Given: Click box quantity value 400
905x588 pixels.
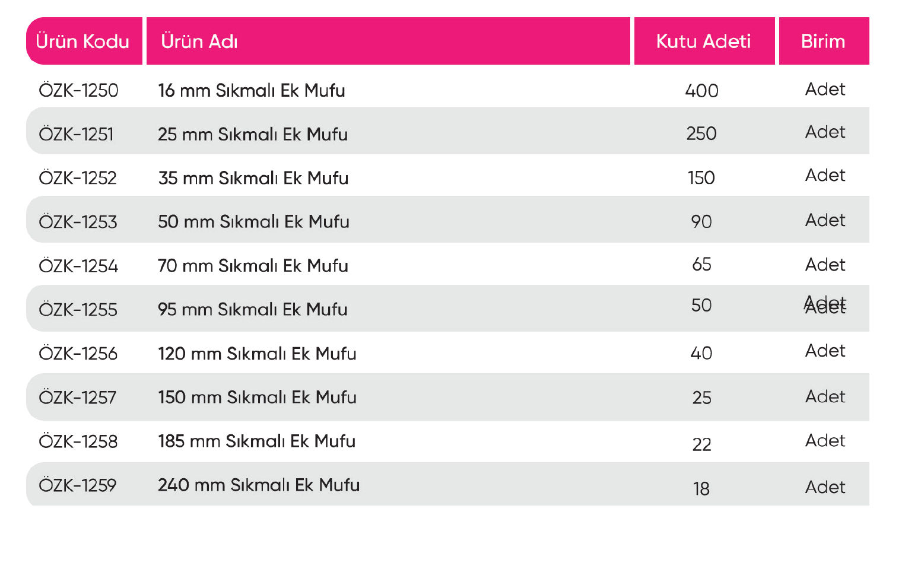Looking at the screenshot, I should click(x=701, y=91).
